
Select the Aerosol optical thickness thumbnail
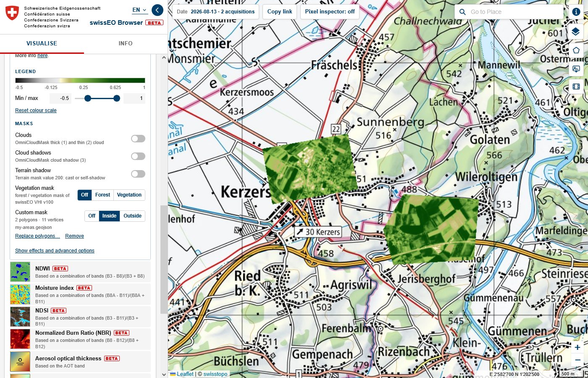point(20,362)
